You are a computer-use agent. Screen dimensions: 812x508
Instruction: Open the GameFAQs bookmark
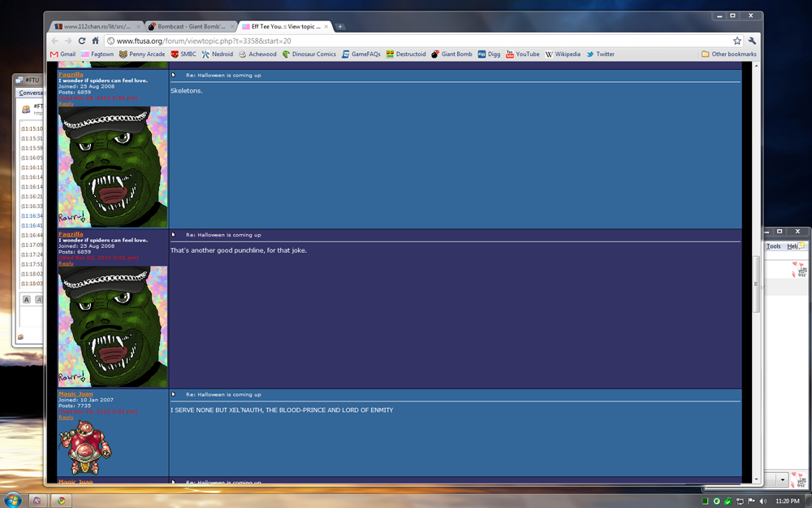click(361, 54)
